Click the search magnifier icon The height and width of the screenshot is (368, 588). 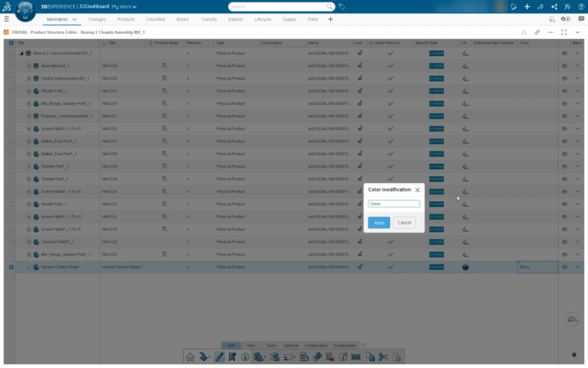(329, 7)
